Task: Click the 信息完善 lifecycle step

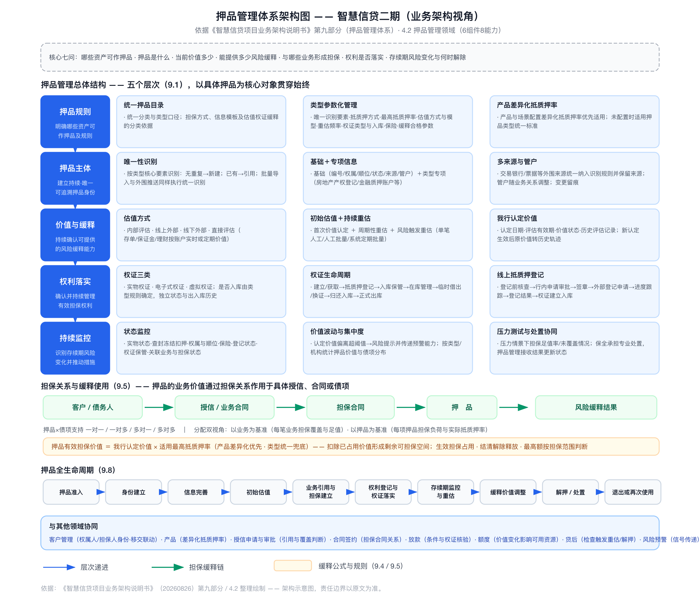Action: click(x=196, y=492)
